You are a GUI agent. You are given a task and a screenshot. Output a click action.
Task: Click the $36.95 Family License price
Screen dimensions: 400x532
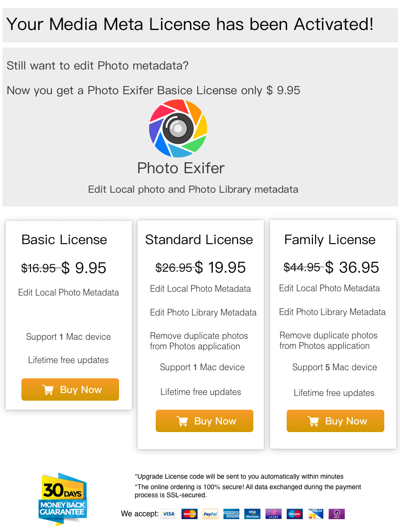point(352,267)
